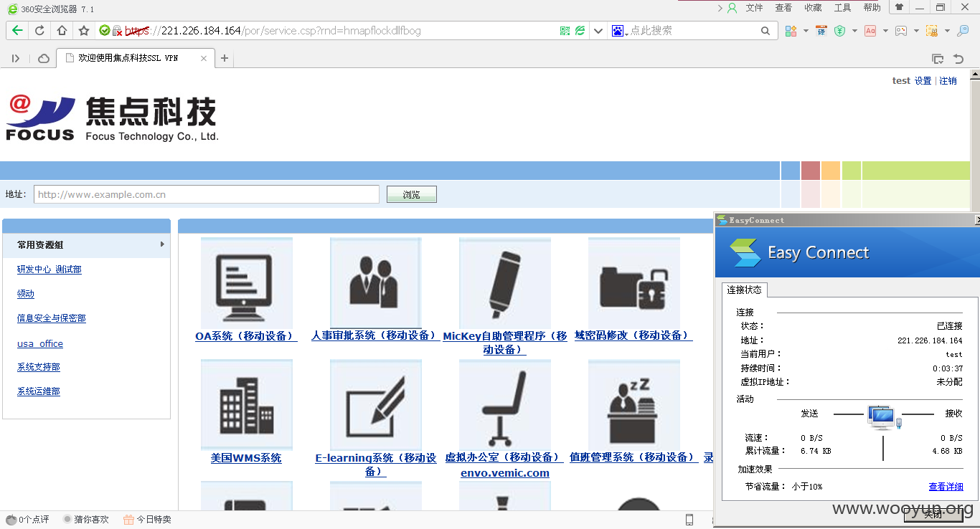980x529 pixels.
Task: Open the 研发中心_测试部 resource group
Action: (50, 270)
